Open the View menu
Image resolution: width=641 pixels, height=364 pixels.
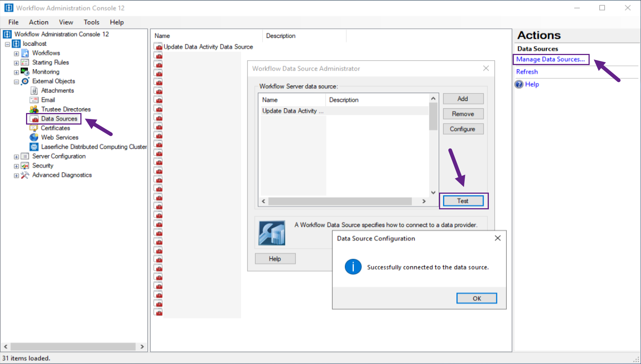coord(66,22)
